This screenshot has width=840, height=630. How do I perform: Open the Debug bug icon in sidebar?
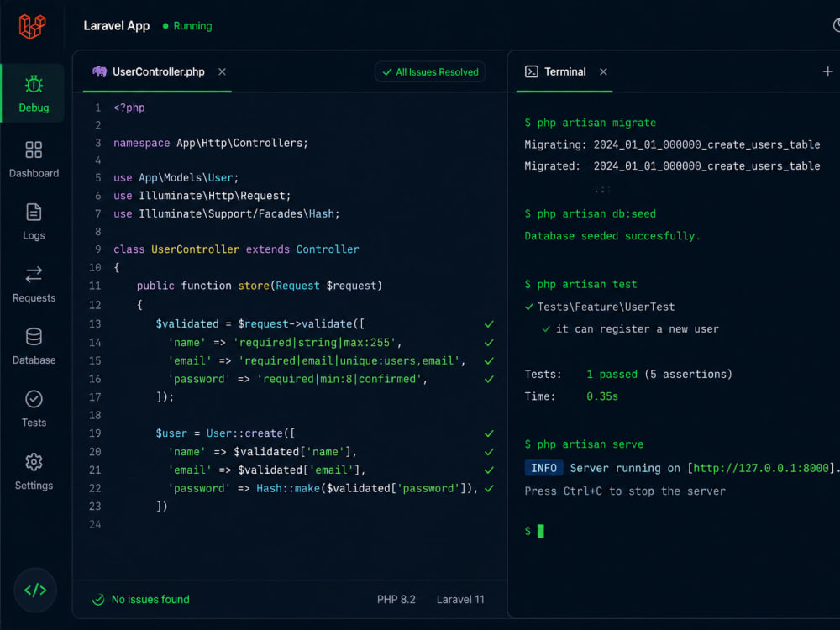click(x=34, y=85)
